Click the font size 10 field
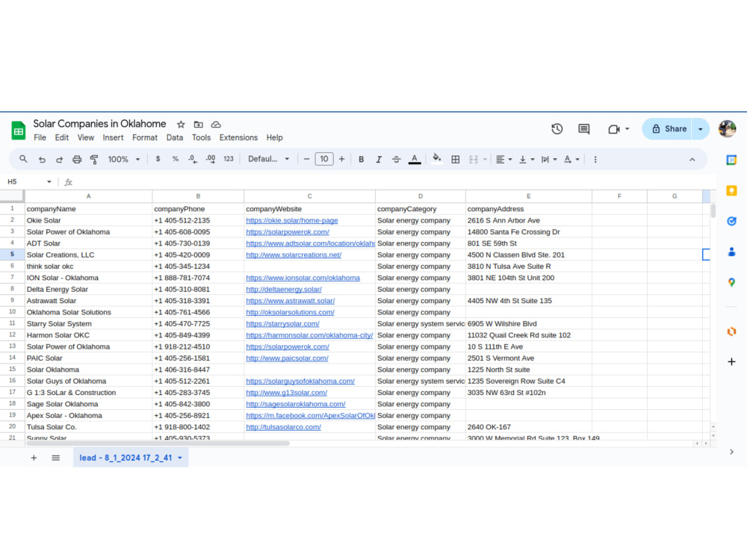Image resolution: width=747 pixels, height=560 pixels. [x=324, y=159]
